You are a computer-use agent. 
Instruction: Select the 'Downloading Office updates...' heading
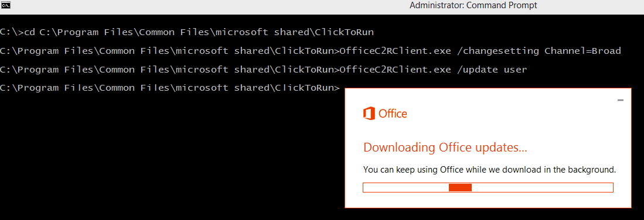445,148
